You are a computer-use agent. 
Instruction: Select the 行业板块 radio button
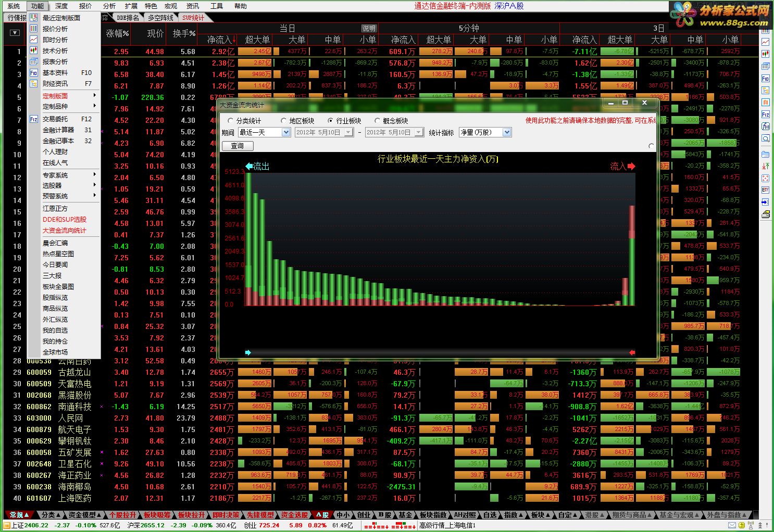click(x=331, y=121)
